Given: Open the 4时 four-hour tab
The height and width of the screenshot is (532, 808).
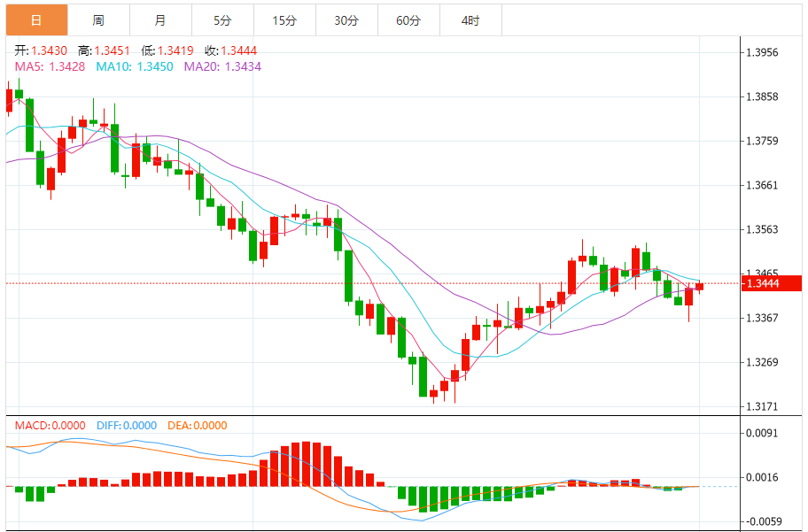Looking at the screenshot, I should (470, 20).
